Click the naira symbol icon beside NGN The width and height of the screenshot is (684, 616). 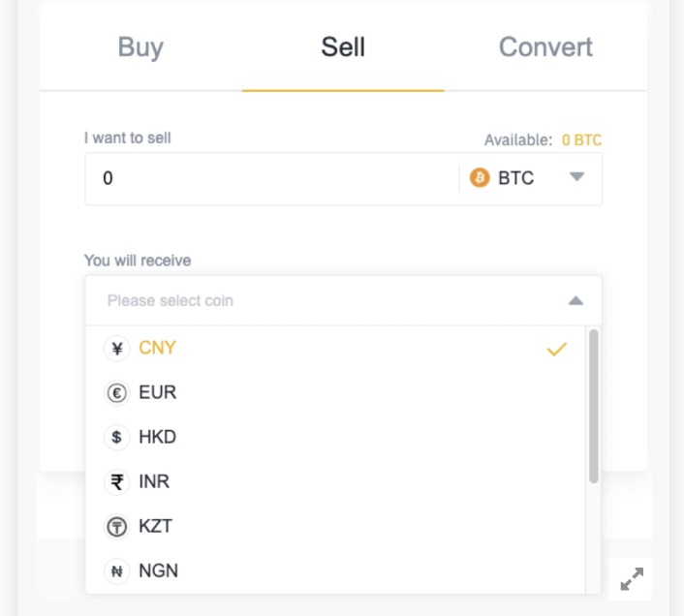[x=116, y=571]
